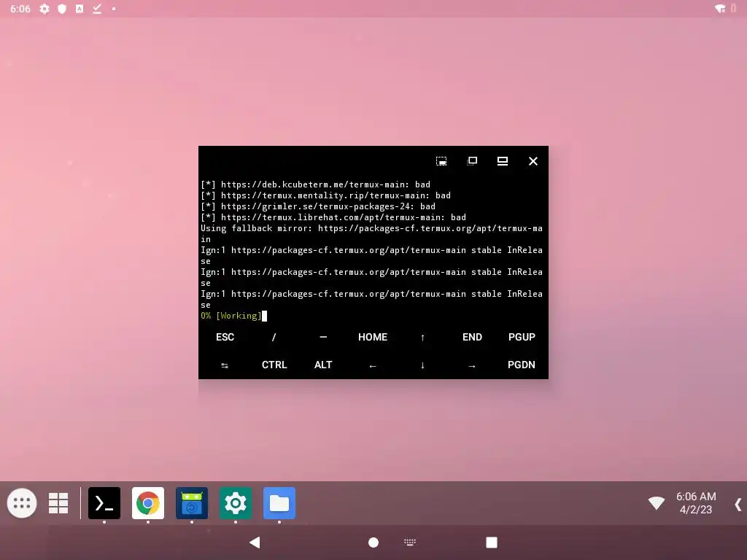Tap the PGUP extra key
The image size is (747, 560).
pyautogui.click(x=522, y=337)
